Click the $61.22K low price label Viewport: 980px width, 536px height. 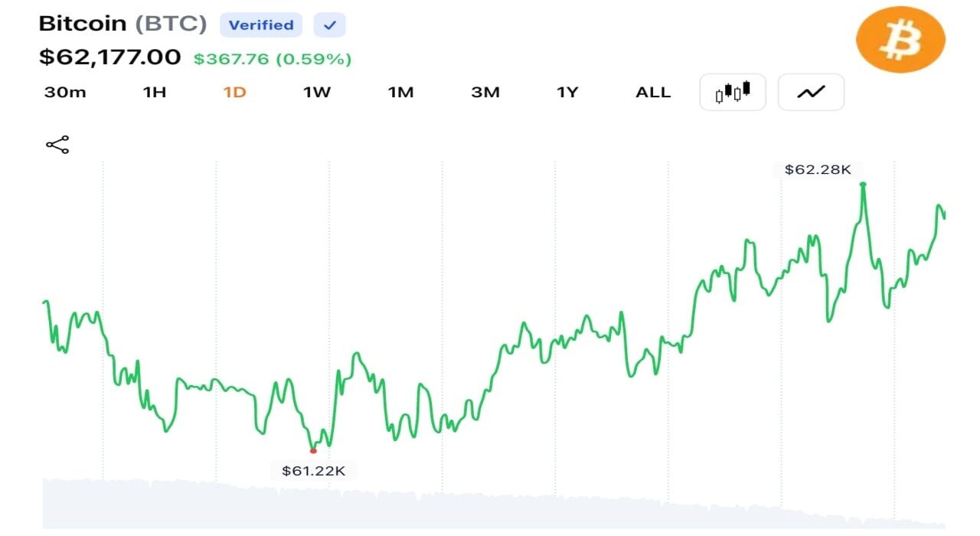tap(314, 471)
